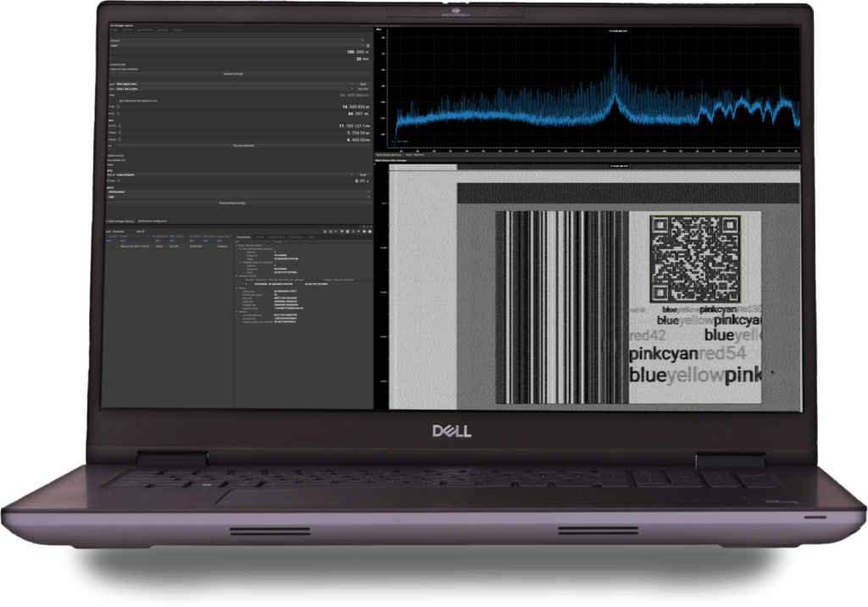
Task: Collapse the singular_value_snr_estimate child node
Action: [240, 262]
